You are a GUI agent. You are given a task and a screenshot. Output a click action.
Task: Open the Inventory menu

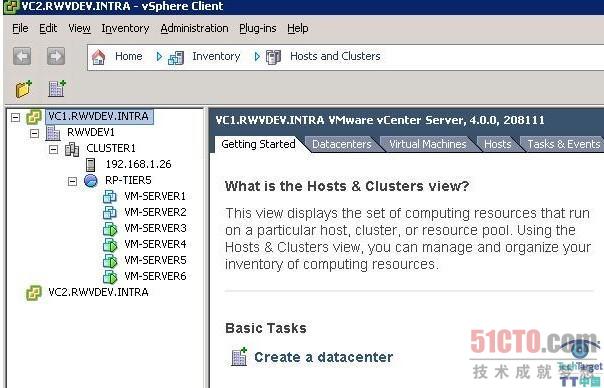pyautogui.click(x=125, y=28)
